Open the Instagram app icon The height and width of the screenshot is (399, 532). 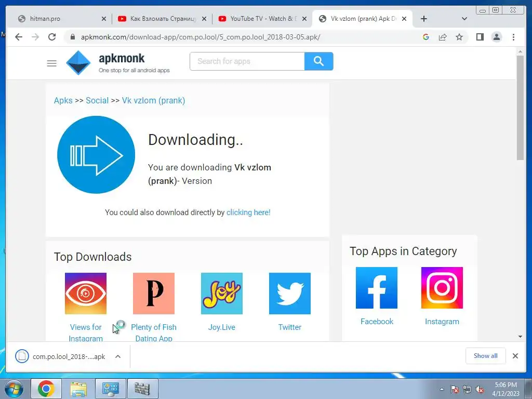pyautogui.click(x=442, y=288)
